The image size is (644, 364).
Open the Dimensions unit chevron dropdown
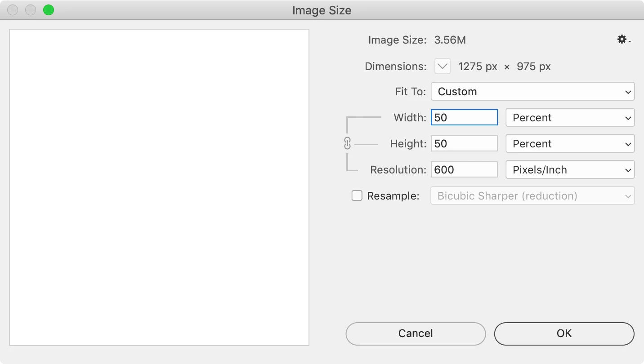coord(443,67)
